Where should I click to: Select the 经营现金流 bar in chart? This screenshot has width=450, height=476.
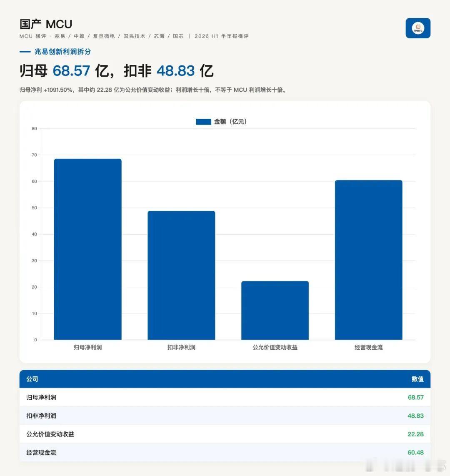368,260
